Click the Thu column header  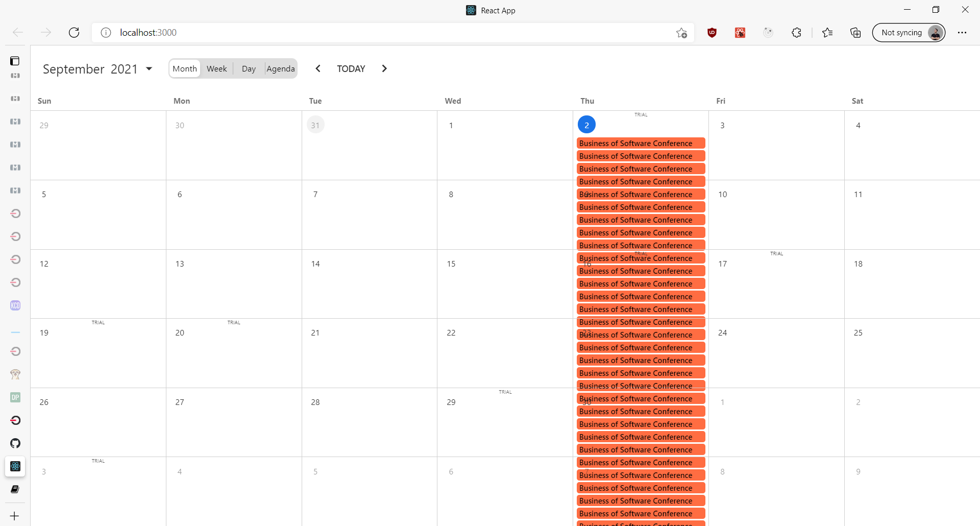(x=587, y=101)
